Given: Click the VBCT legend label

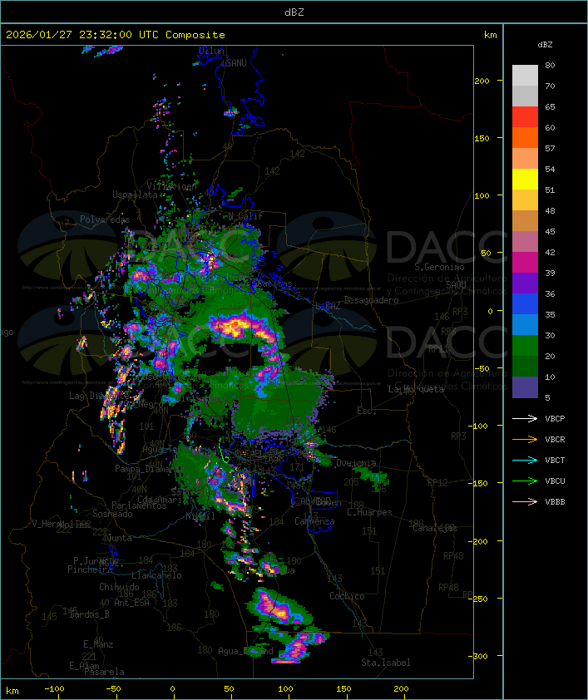Looking at the screenshot, I should 555,460.
